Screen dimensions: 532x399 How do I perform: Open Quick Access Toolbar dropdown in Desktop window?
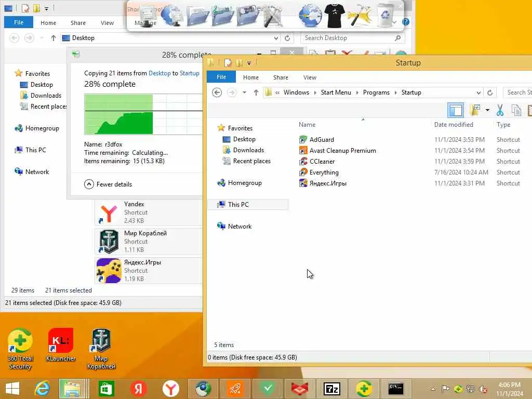[x=46, y=9]
